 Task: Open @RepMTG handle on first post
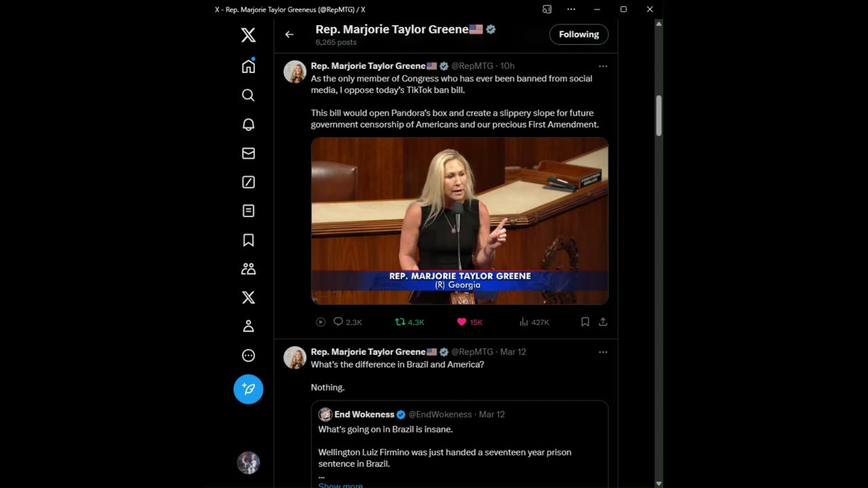472,66
